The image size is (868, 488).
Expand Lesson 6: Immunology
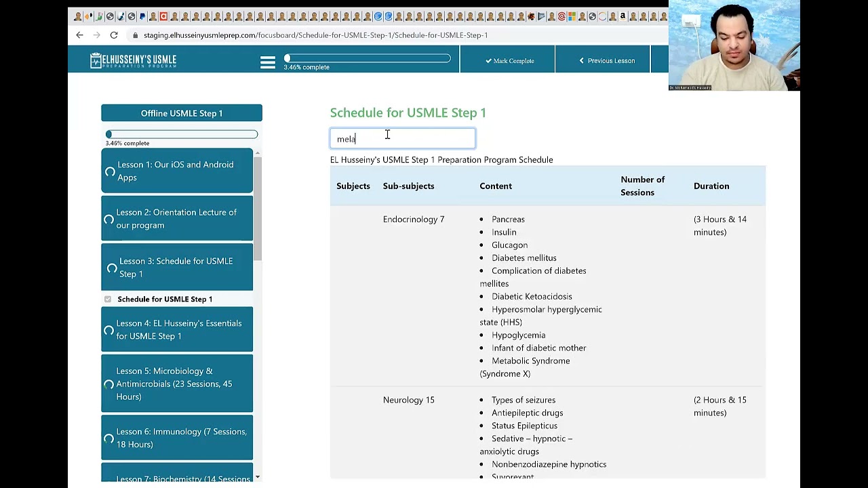pos(177,438)
